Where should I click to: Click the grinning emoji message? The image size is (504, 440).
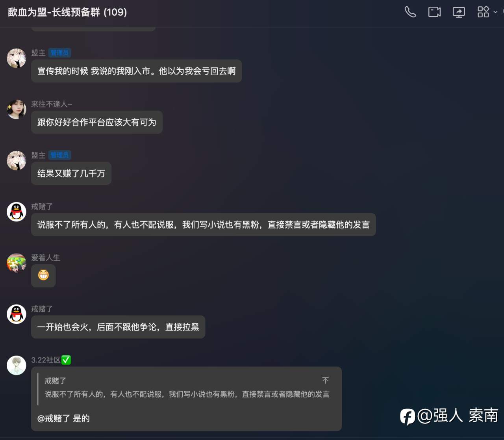pos(43,275)
